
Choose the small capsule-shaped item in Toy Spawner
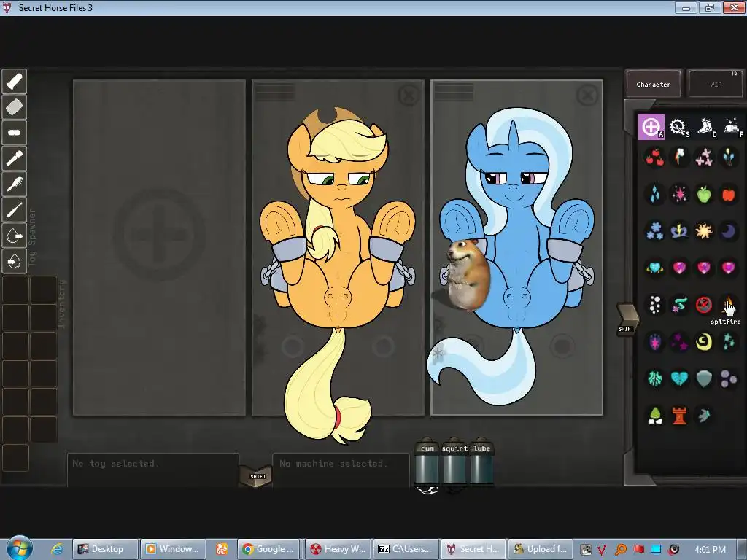click(15, 133)
